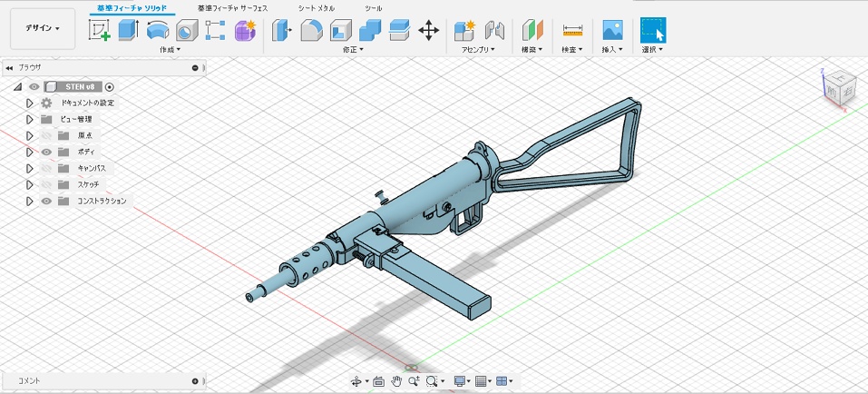The height and width of the screenshot is (394, 868).
Task: Expand the ビュー管理 node
Action: tap(30, 119)
